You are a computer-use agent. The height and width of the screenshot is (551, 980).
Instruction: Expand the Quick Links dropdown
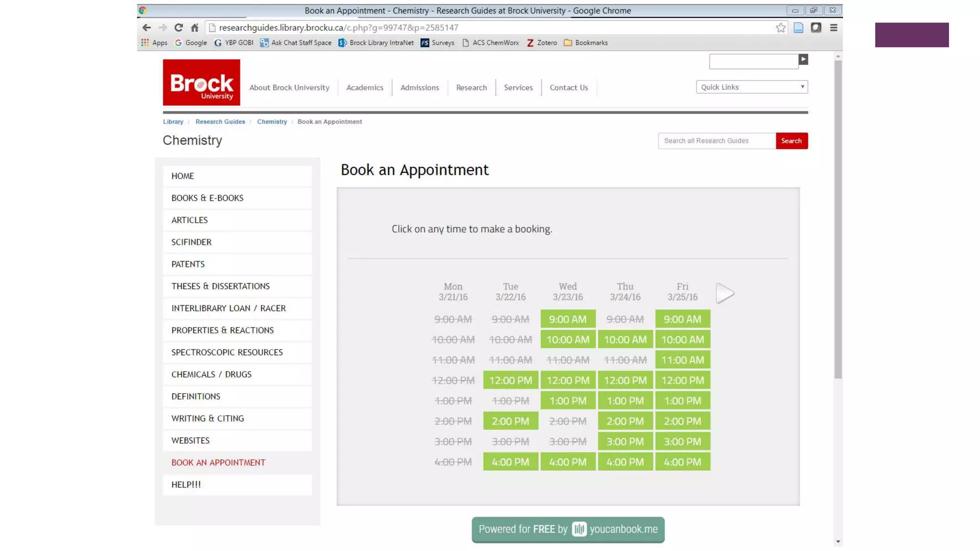coord(751,87)
